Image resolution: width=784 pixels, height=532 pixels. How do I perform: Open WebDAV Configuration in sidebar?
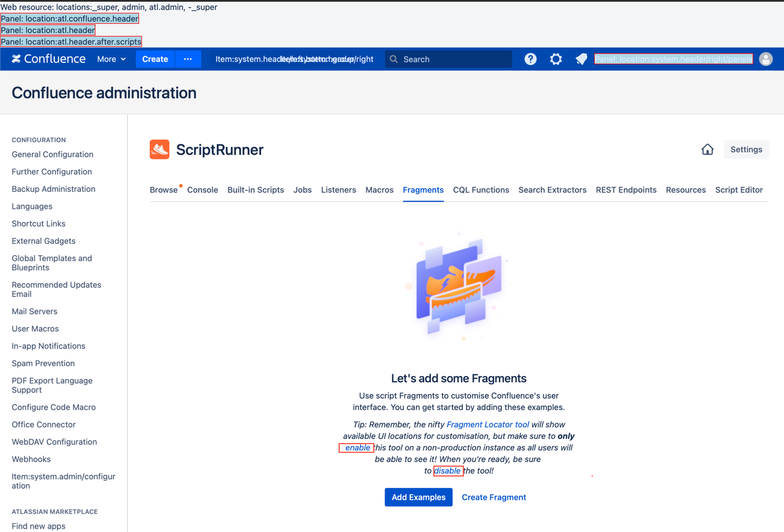coord(54,442)
